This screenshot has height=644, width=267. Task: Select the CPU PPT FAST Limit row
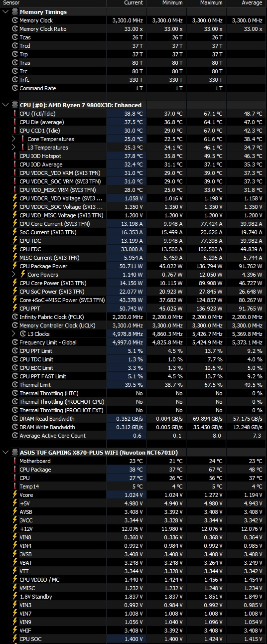pos(133,376)
